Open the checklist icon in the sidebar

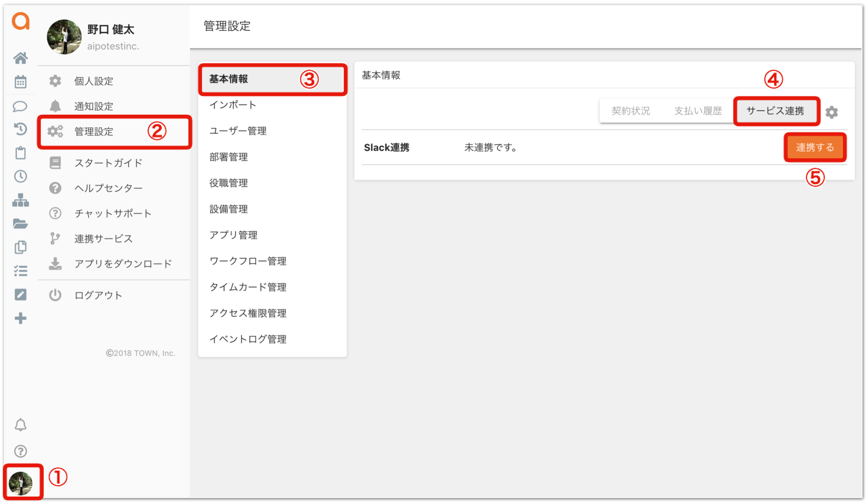click(20, 271)
